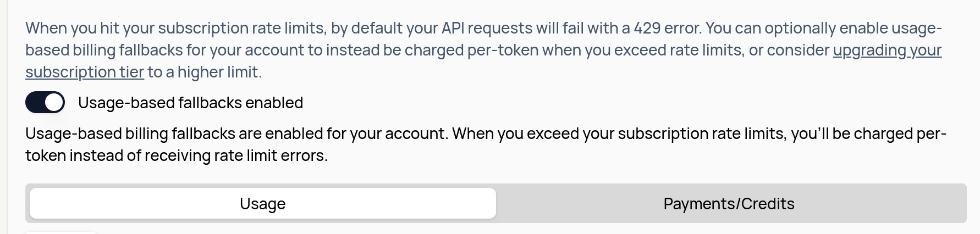Disable the usage-based fallbacks toggle switch

[x=45, y=103]
